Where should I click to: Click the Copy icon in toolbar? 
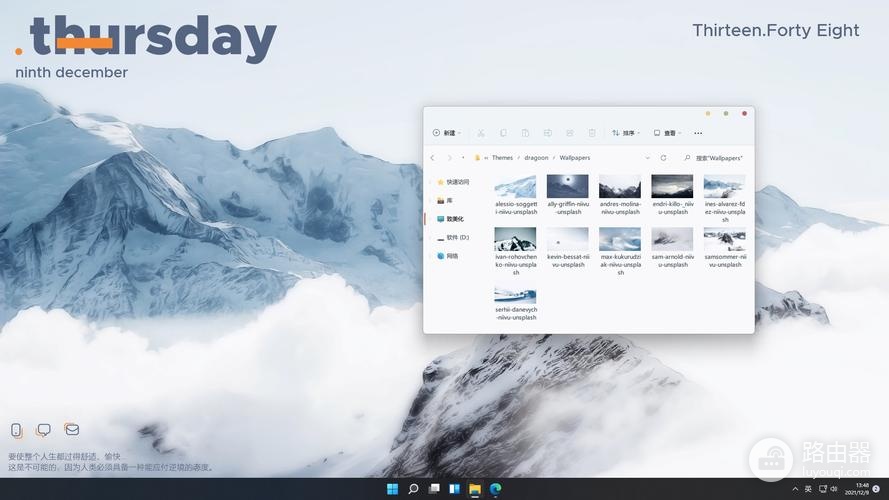point(503,133)
